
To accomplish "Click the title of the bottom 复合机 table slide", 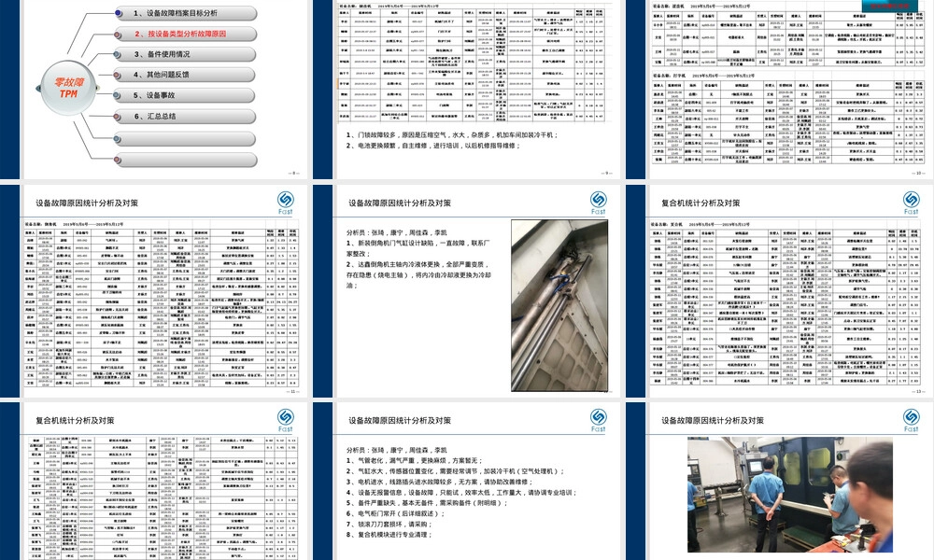I will click(75, 420).
